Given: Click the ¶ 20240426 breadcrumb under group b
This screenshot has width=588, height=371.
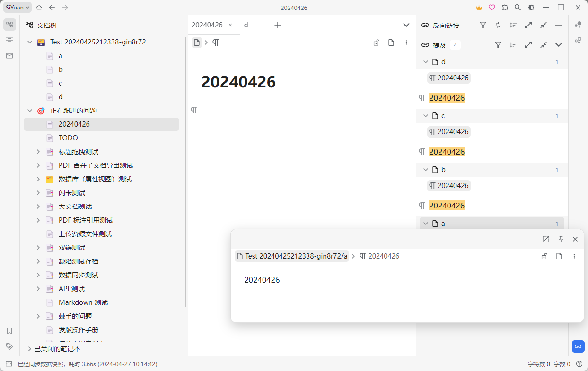Looking at the screenshot, I should 449,186.
